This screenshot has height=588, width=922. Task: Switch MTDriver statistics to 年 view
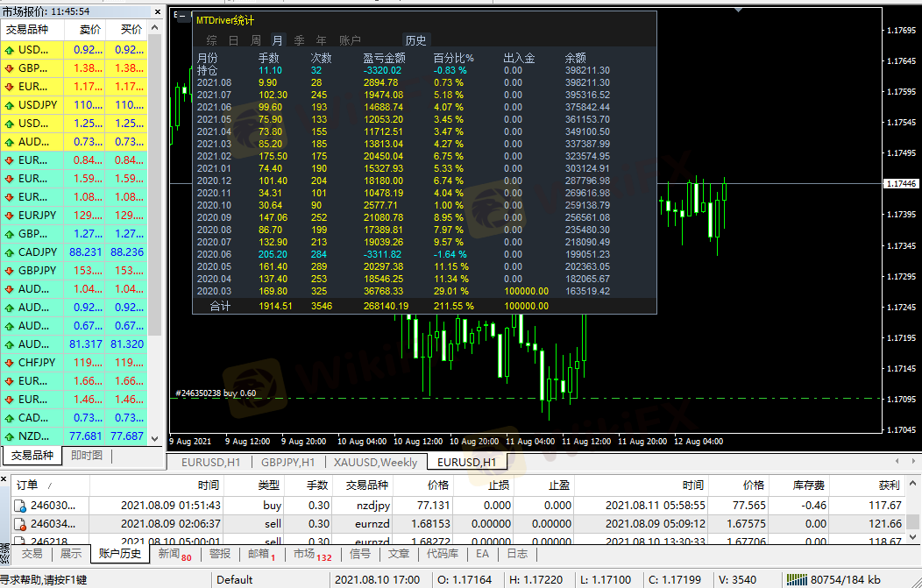(x=322, y=40)
